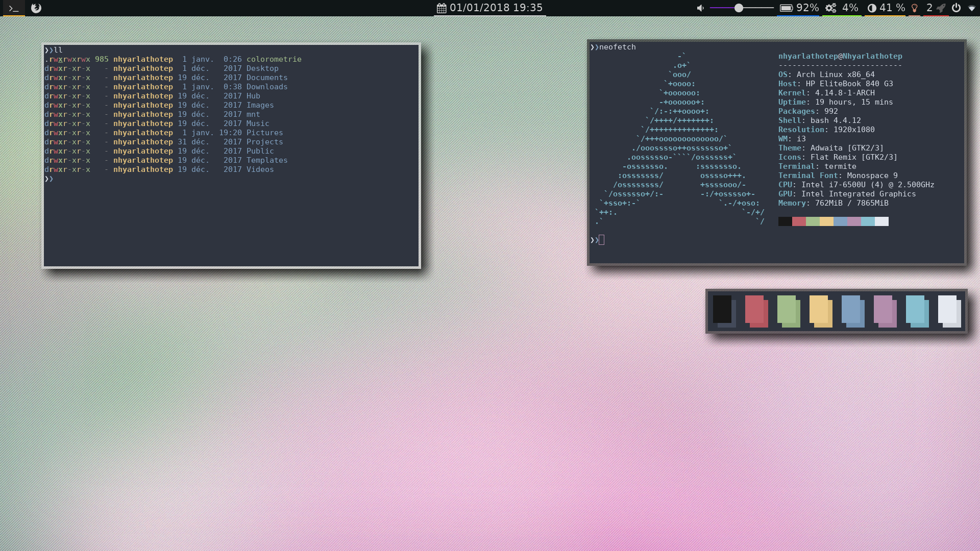Viewport: 980px width, 551px height.
Task: Click the brightness half-circle icon
Action: pyautogui.click(x=872, y=8)
